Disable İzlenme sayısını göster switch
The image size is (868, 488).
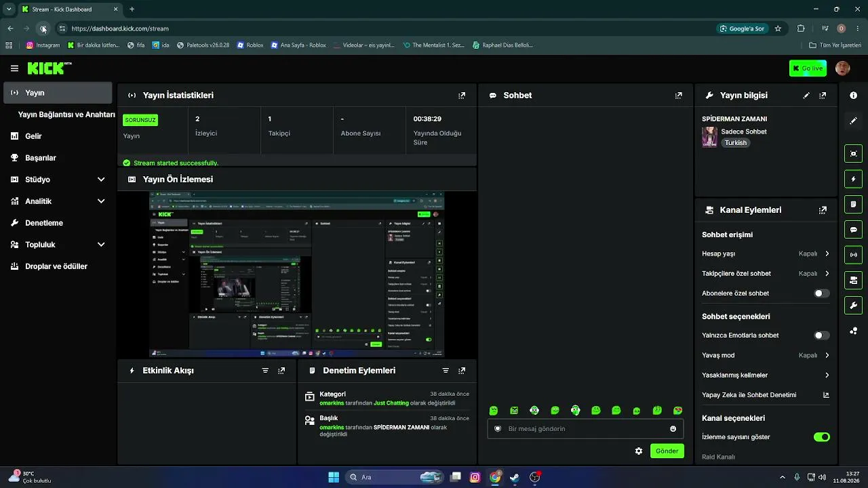(x=821, y=437)
